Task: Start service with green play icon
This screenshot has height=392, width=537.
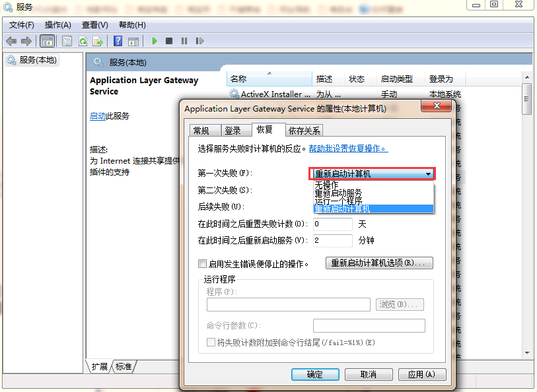Action: (x=154, y=41)
